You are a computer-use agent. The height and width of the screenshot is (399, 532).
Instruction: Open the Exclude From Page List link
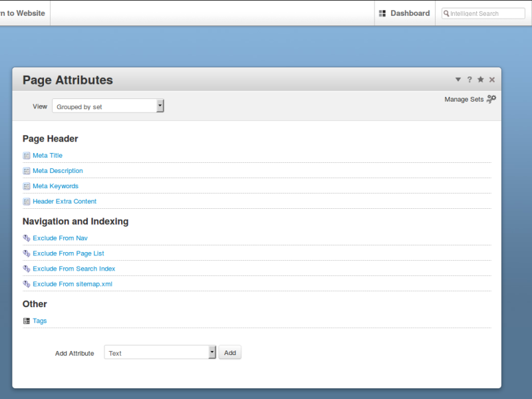coord(68,253)
